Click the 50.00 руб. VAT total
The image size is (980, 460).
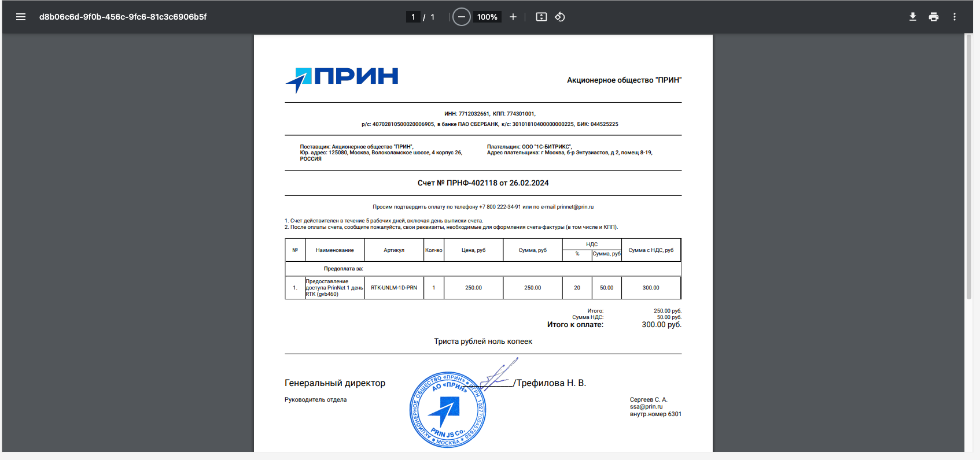tap(669, 317)
